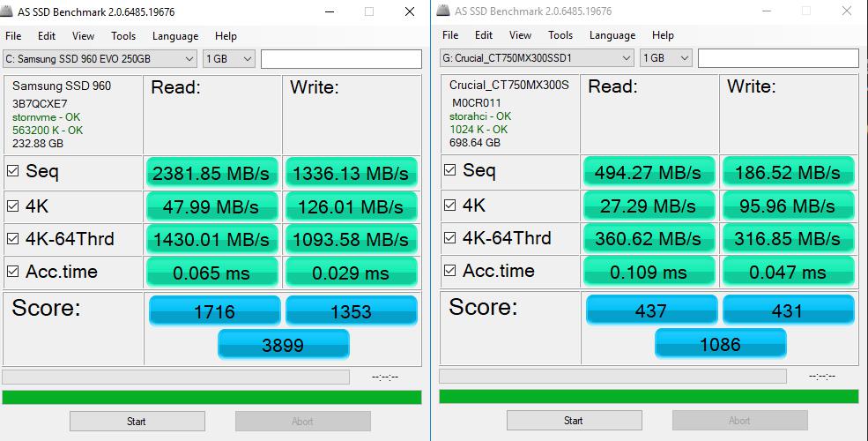Click the green progress bar in Crucial window
The height and width of the screenshot is (441, 868).
coord(649,396)
